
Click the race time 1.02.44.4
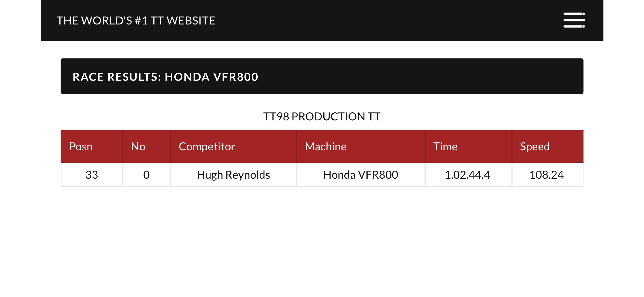tap(468, 175)
